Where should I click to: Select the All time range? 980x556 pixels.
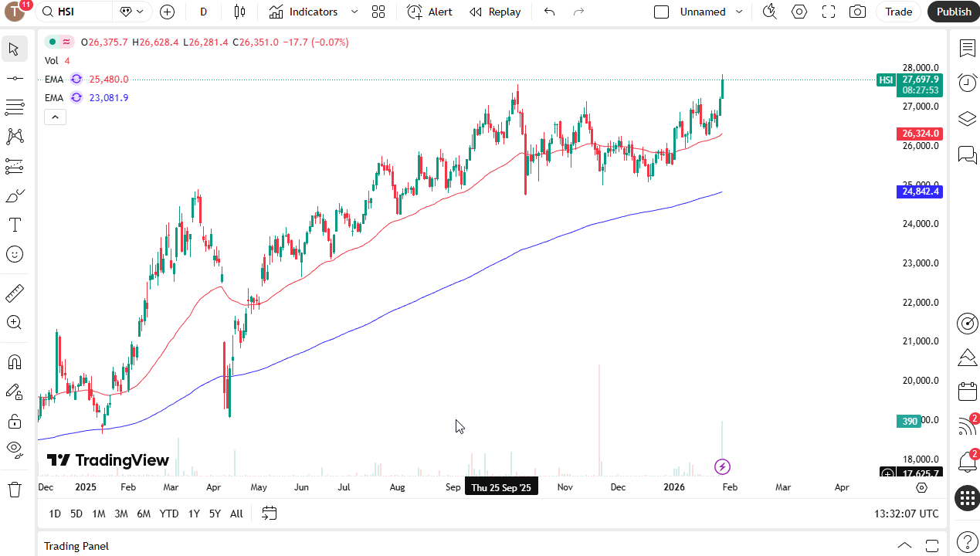tap(236, 514)
